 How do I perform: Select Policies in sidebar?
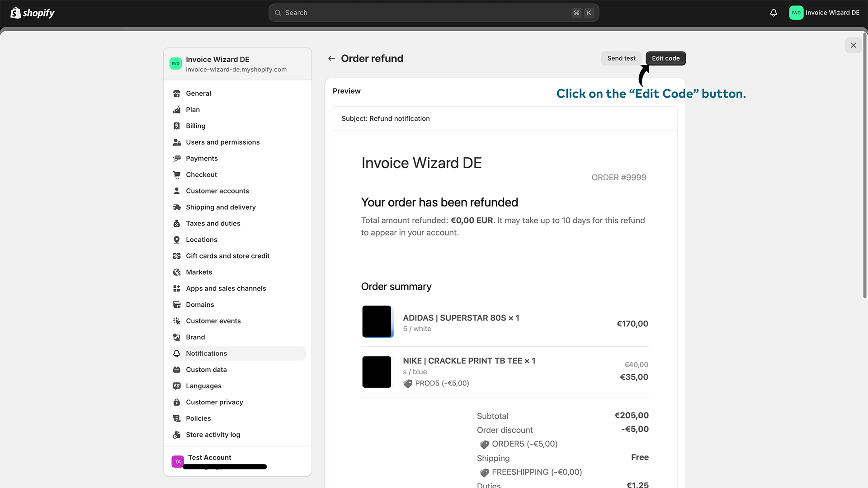click(237, 419)
